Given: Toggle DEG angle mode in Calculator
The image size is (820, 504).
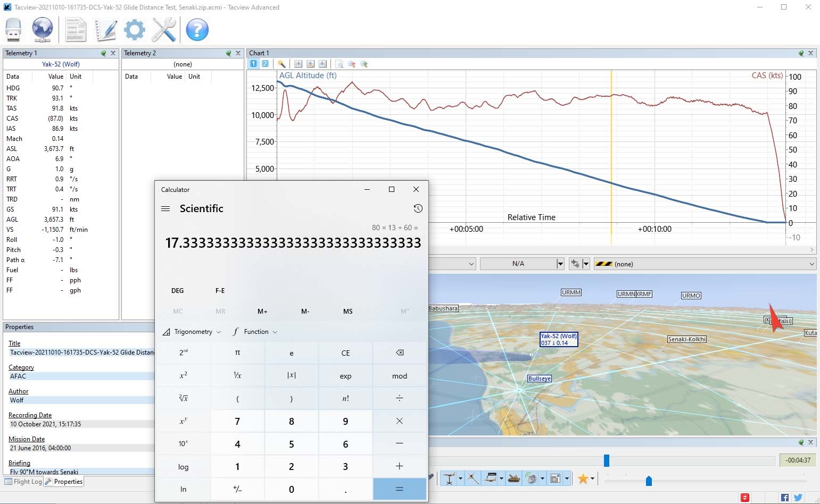Looking at the screenshot, I should 178,291.
